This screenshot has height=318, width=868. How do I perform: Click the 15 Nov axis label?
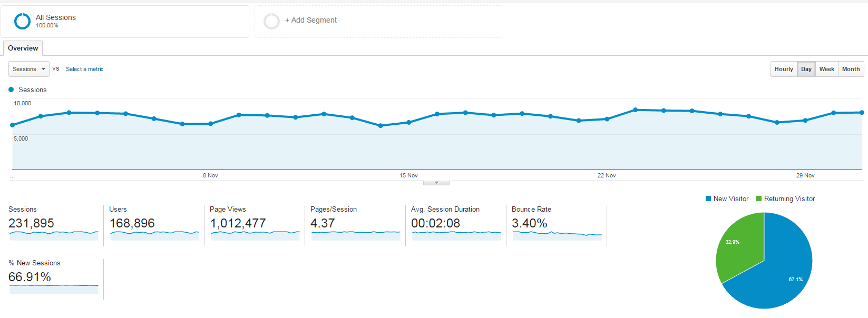[408, 175]
